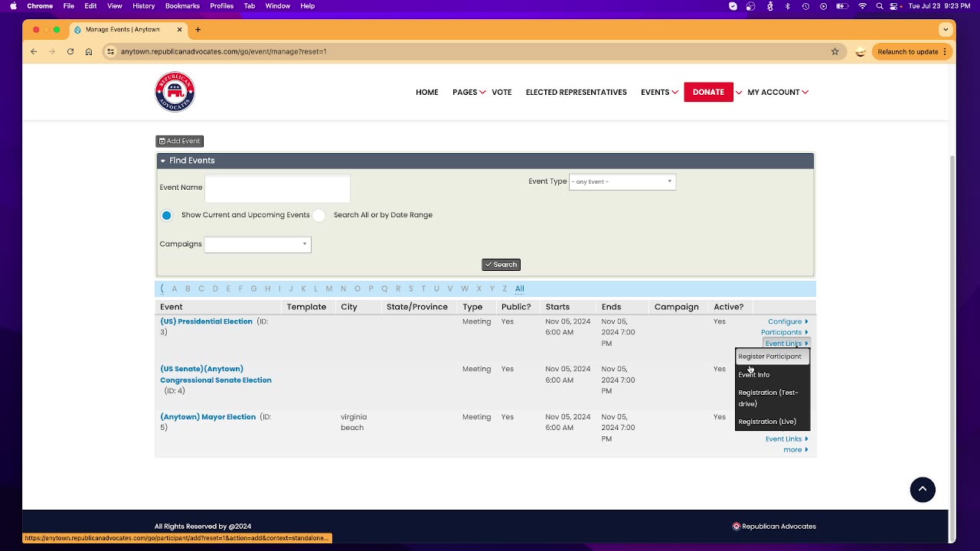Go to HOME in site navigation
Viewport: 980px width, 551px height.
pos(426,92)
